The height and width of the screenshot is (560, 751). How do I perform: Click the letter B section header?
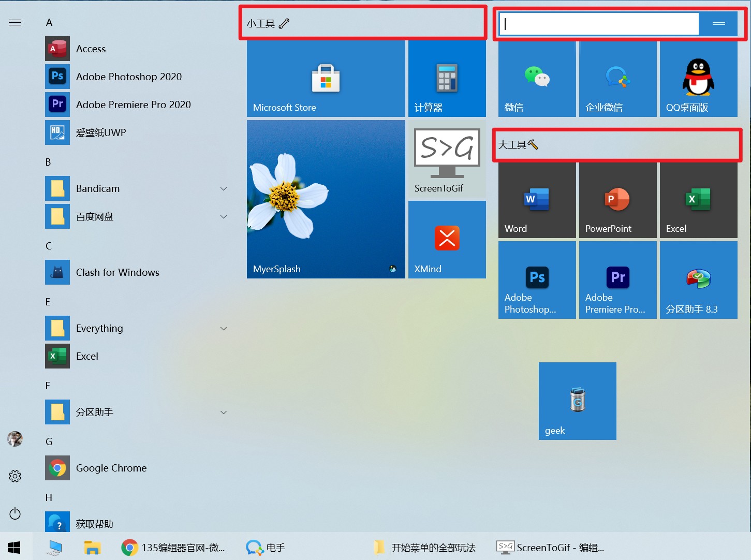click(48, 162)
